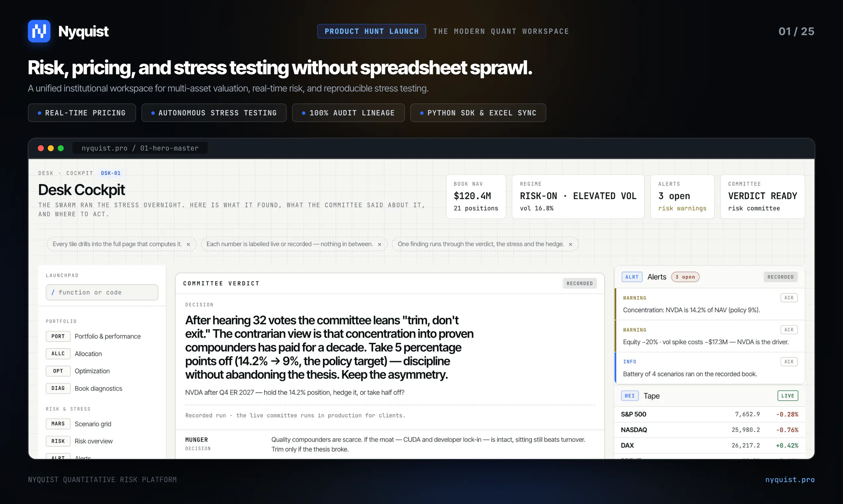Open the Book NAV $120.4M tile
The image size is (843, 504).
(x=476, y=197)
